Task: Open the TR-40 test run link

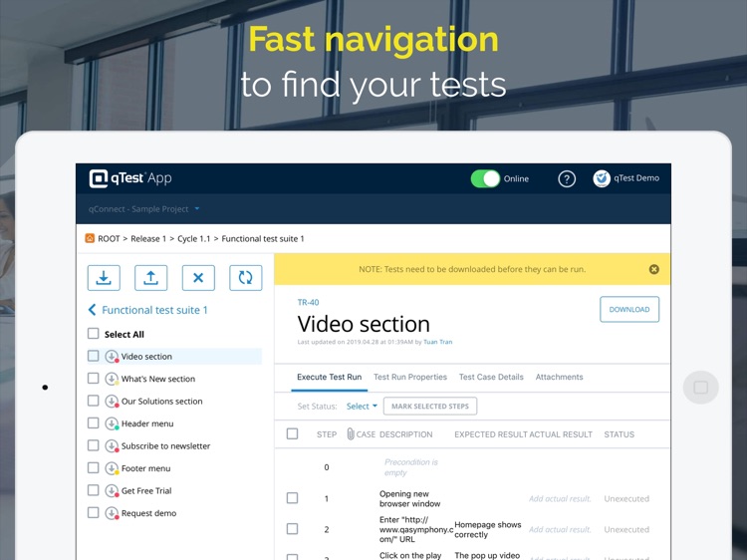Action: click(308, 302)
